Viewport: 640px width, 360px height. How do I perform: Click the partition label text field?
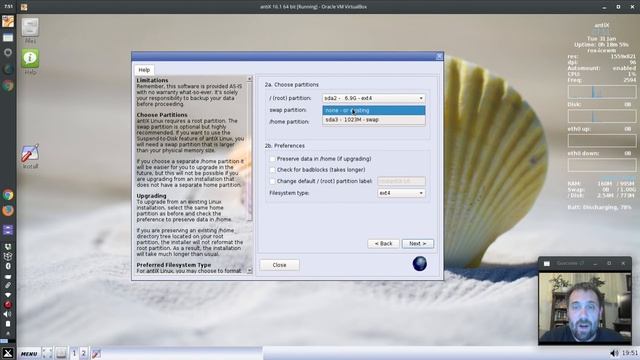[401, 181]
